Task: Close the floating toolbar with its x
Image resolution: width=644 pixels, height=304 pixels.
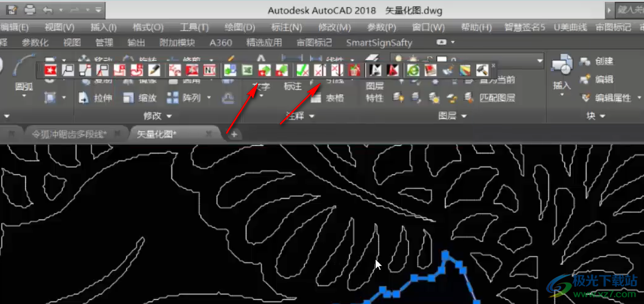Action: click(x=493, y=66)
